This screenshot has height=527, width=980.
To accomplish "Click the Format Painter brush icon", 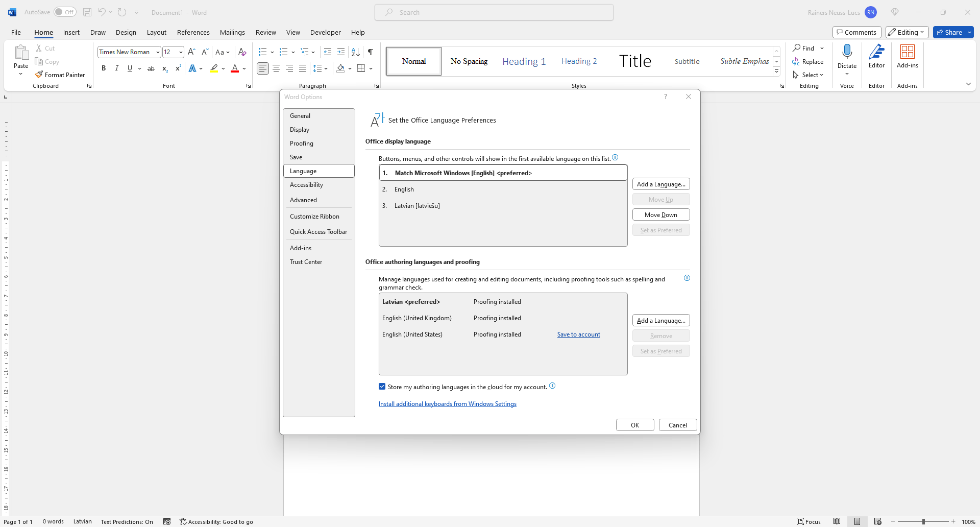I will (x=39, y=75).
